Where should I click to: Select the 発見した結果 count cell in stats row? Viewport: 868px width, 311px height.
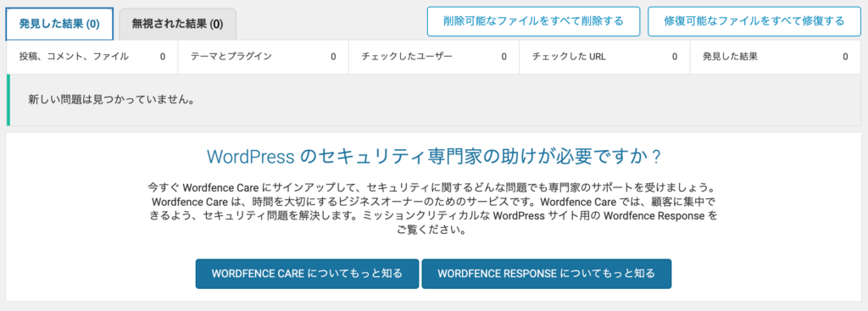[776, 57]
